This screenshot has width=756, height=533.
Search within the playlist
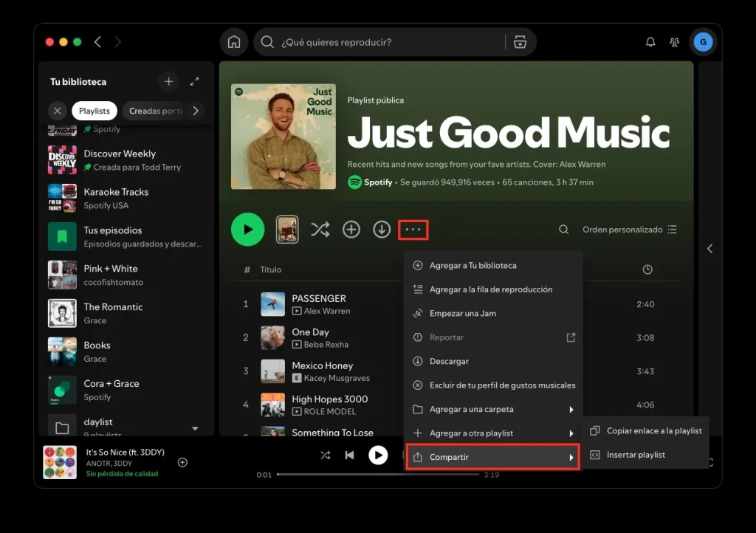tap(563, 230)
